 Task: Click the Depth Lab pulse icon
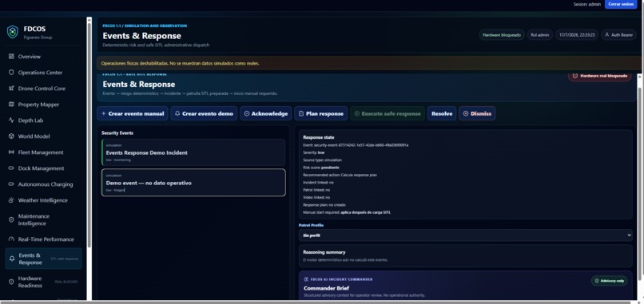[x=11, y=120]
